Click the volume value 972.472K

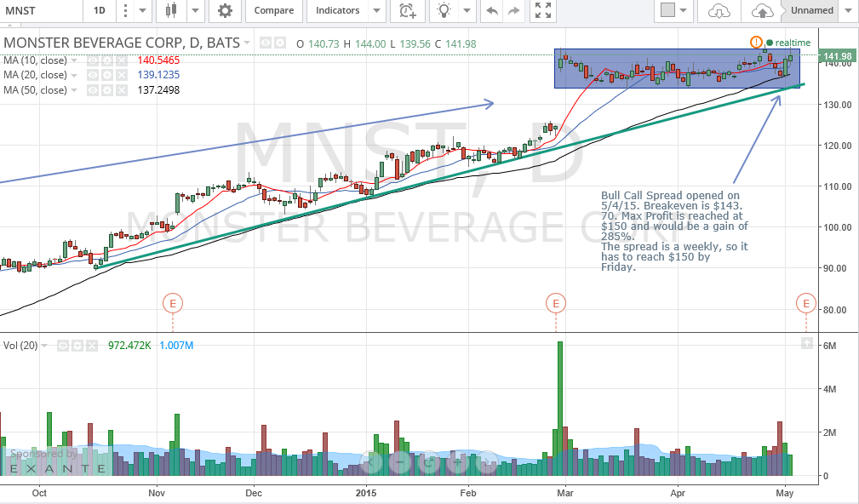coord(129,346)
